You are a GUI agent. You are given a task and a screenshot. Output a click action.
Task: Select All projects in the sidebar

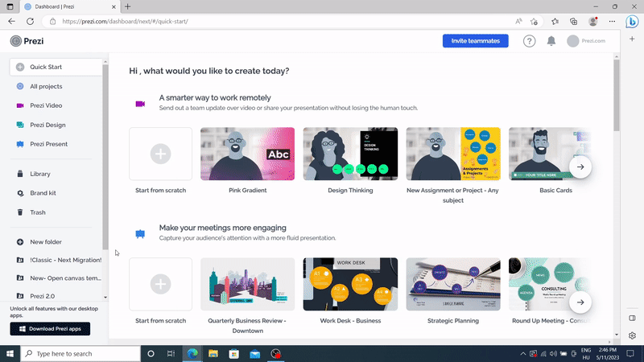point(46,86)
